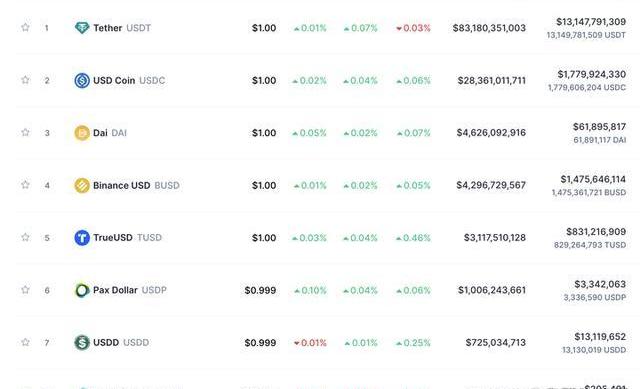Go to TrueUSD TUSD details
This screenshot has width=640, height=389.
127,238
